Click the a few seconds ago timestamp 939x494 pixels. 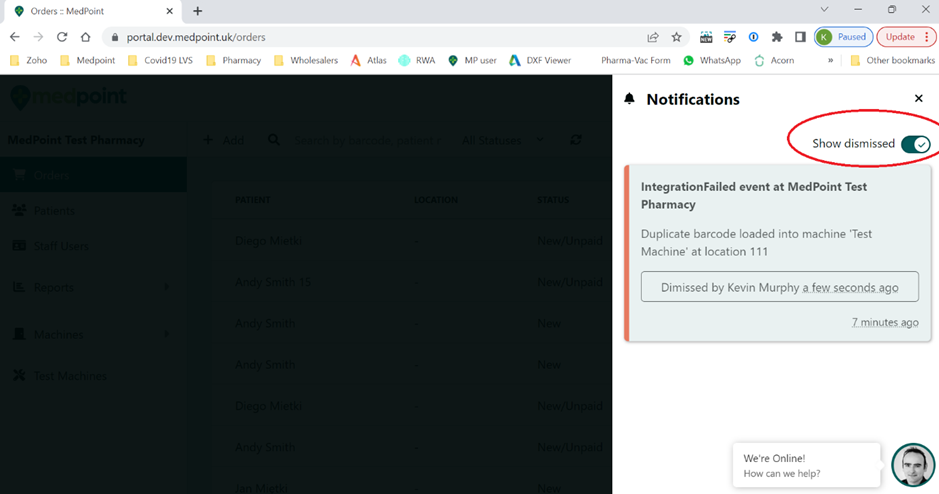[850, 287]
